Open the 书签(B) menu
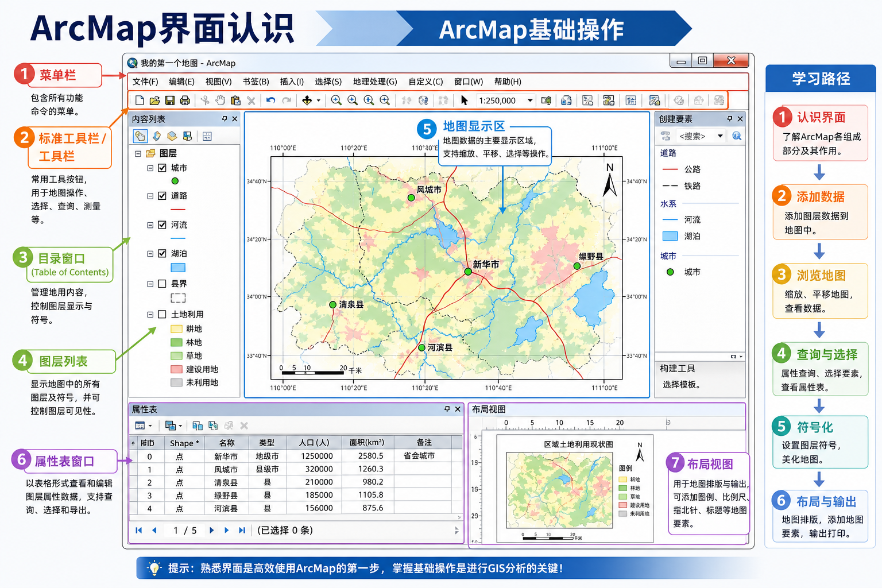882x588 pixels. pyautogui.click(x=256, y=82)
